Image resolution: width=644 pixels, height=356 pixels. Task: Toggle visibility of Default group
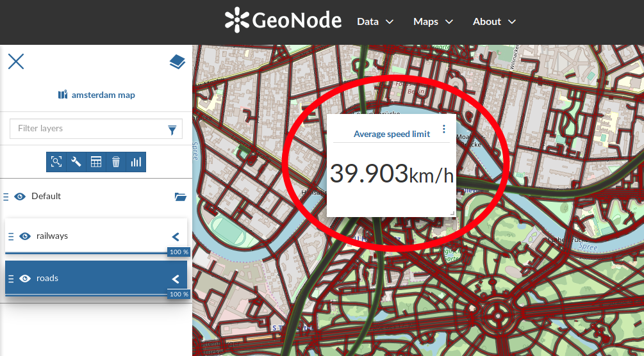coord(20,197)
